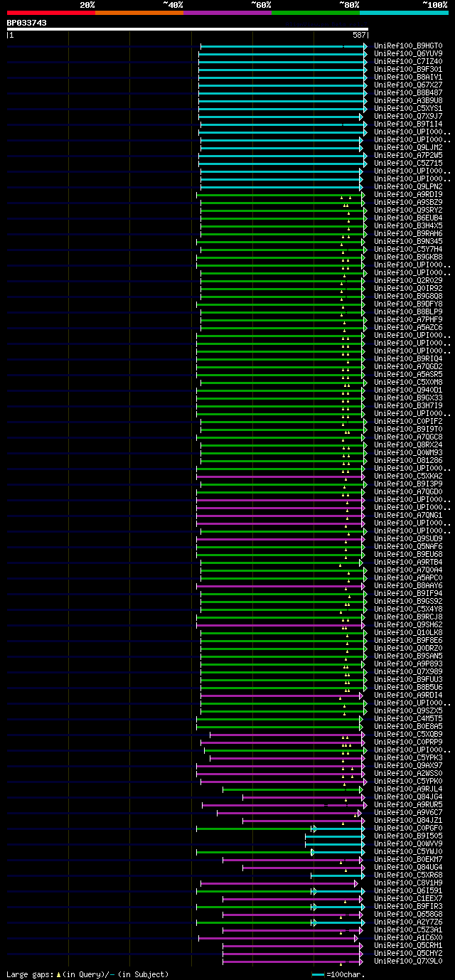Image resolution: width=455 pixels, height=980 pixels.
Task: Select the UniRef100_C5X0M8 label
Action: tap(407, 382)
